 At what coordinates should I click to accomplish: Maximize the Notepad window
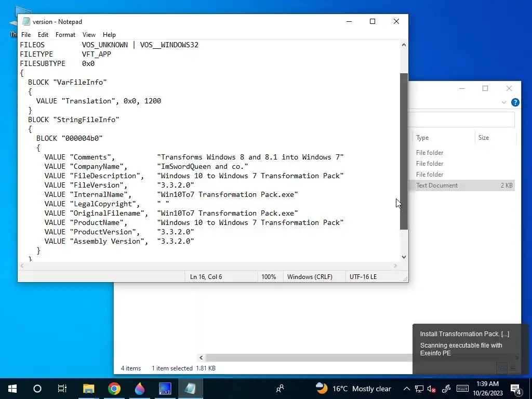[373, 21]
